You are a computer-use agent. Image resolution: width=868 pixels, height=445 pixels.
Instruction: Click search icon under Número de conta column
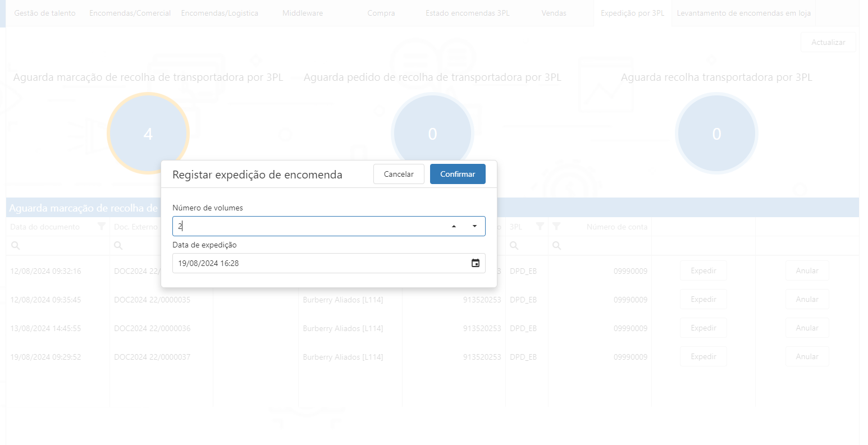[557, 246]
